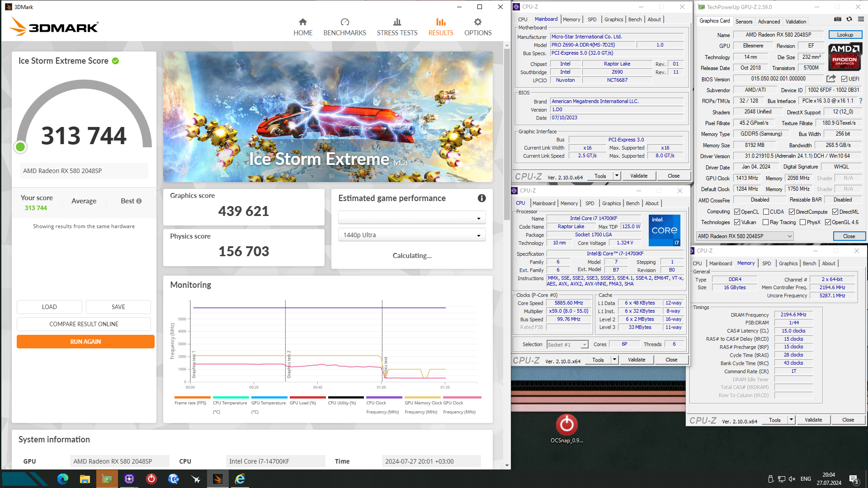Expand Tools arrow in CPU-Z Memory window

(x=791, y=420)
